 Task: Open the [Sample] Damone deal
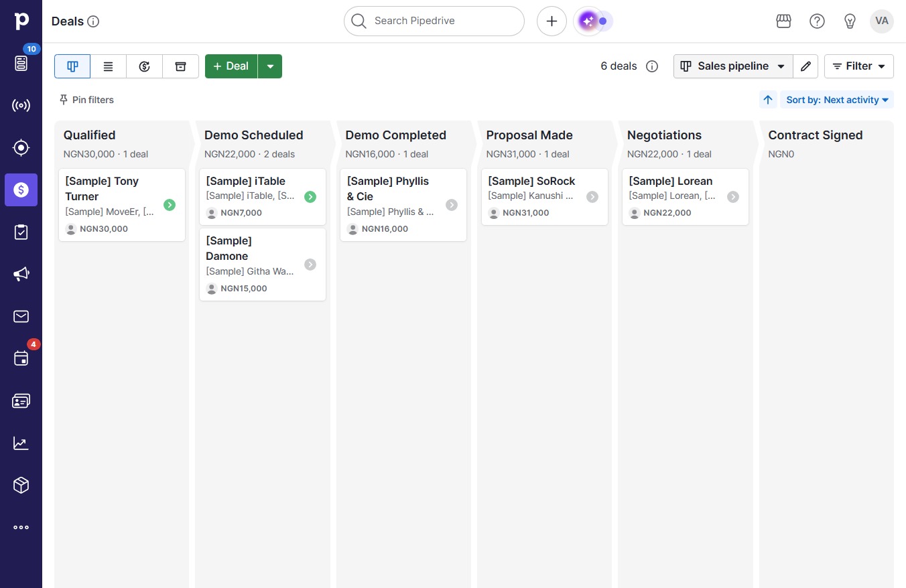click(x=263, y=265)
